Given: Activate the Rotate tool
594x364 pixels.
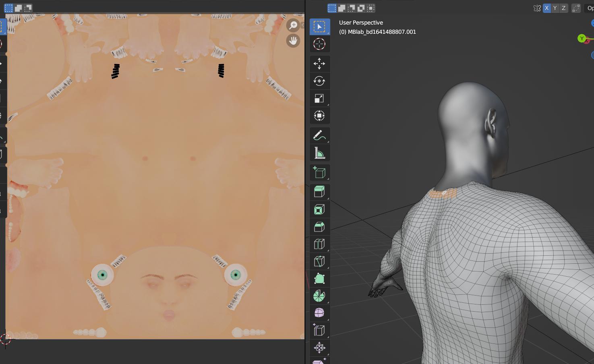Looking at the screenshot, I should click(319, 81).
